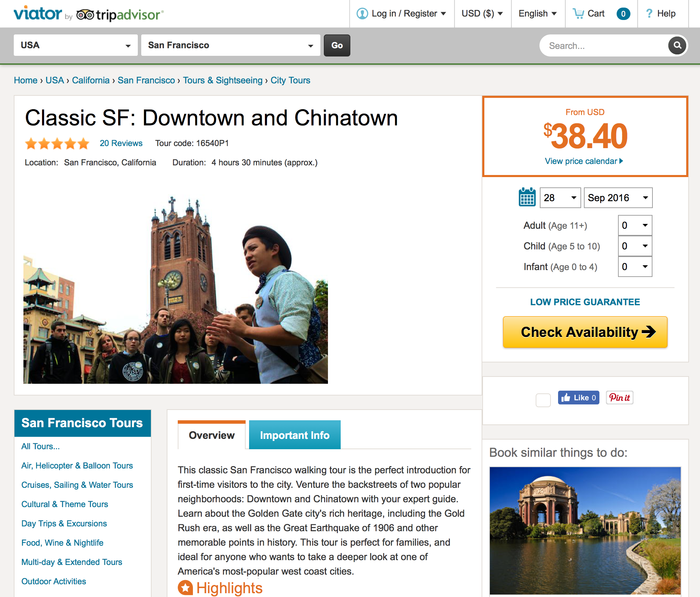Click the Help question mark icon
700x597 pixels.
click(649, 13)
